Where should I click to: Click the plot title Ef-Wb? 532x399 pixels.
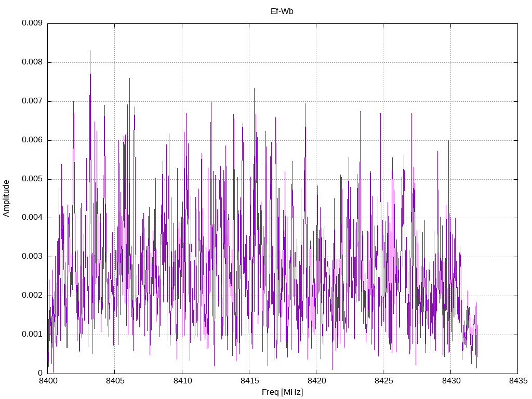[x=282, y=11]
